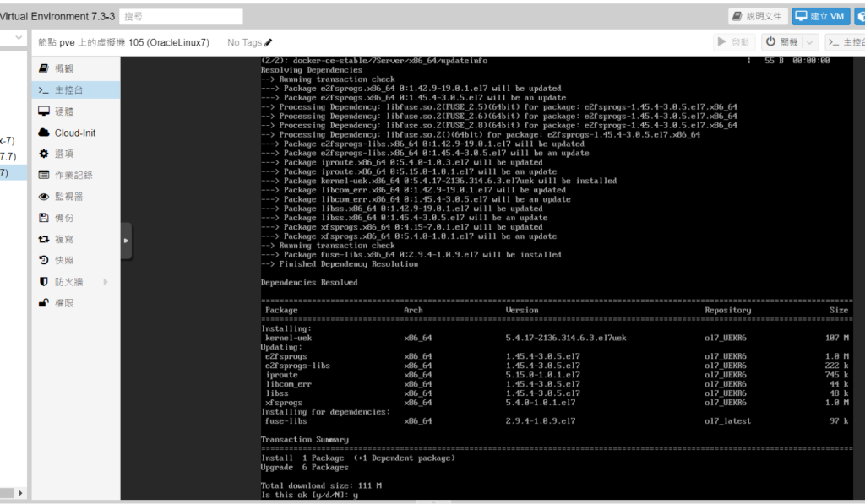865x504 pixels.
Task: Click the 權限 permissions unlock icon
Action: pos(44,303)
